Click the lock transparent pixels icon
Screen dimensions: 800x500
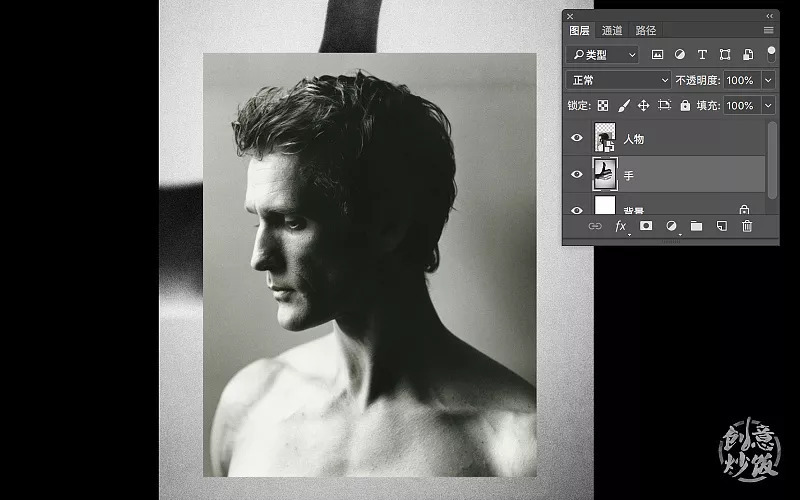click(603, 105)
